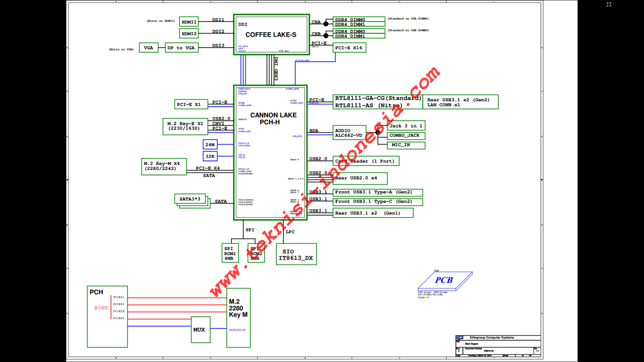Click the PCI-E X1 slot box
Image resolution: width=644 pixels, height=362 pixels.
coord(191,104)
